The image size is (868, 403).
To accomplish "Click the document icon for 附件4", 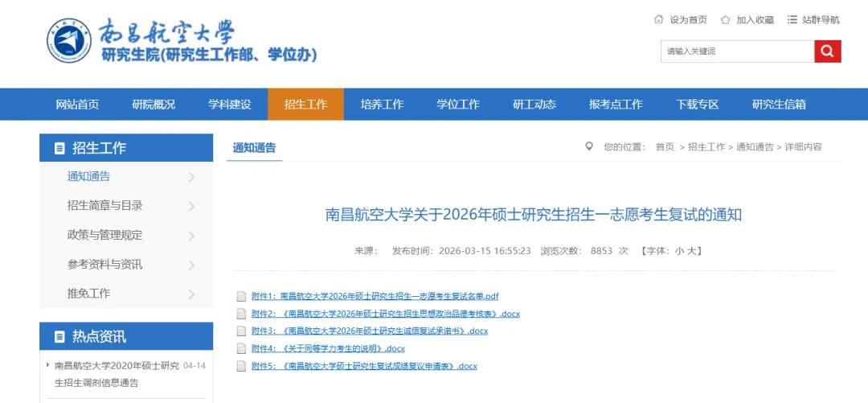I will (x=241, y=348).
